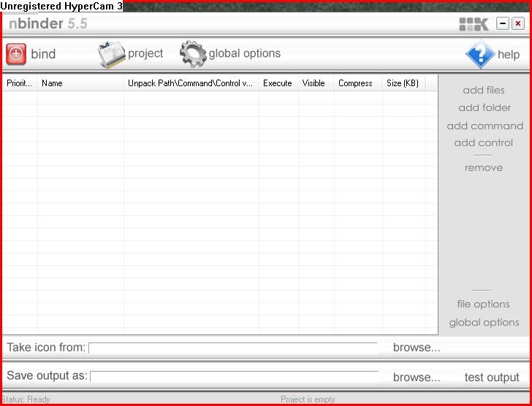Open file options in side panel
This screenshot has height=406, width=532.
click(483, 304)
